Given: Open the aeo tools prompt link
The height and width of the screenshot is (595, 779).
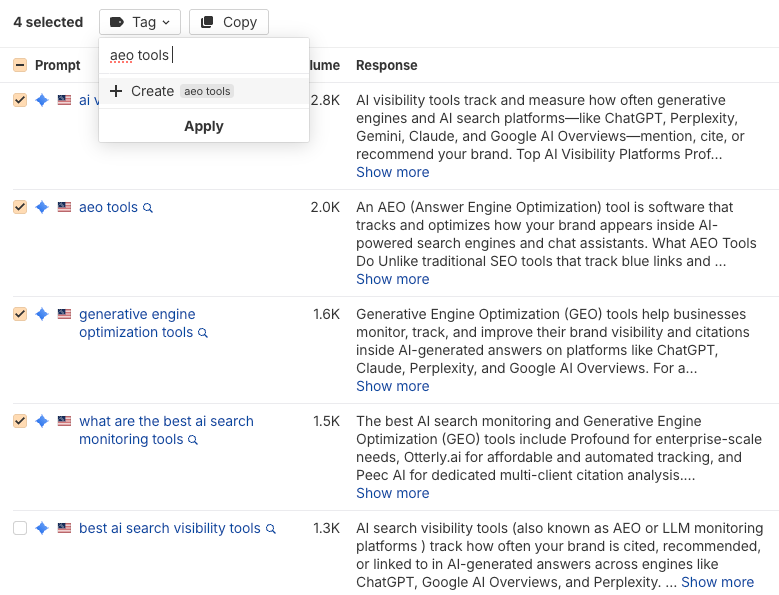Looking at the screenshot, I should coord(108,207).
